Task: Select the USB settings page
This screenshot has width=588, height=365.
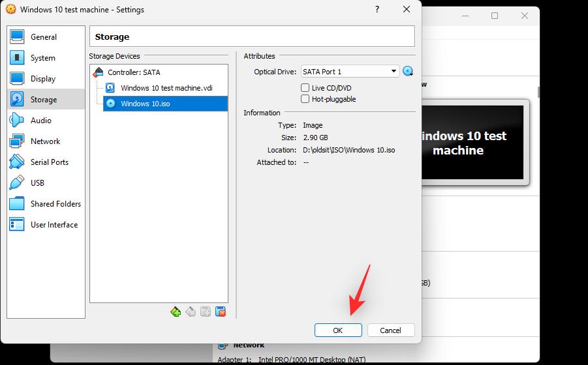Action: point(46,182)
